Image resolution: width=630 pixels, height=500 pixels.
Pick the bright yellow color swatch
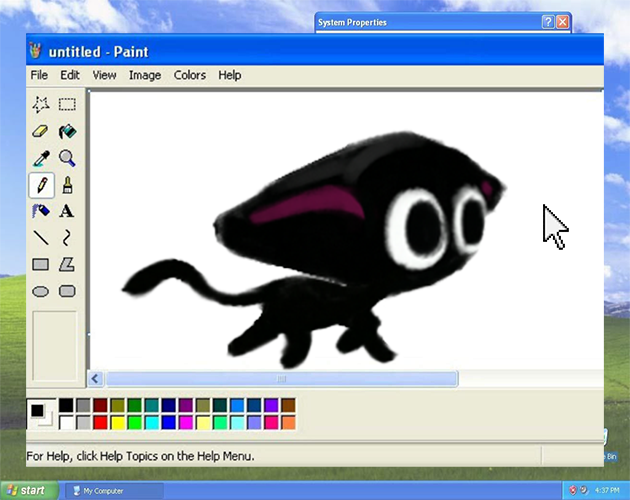118,422
